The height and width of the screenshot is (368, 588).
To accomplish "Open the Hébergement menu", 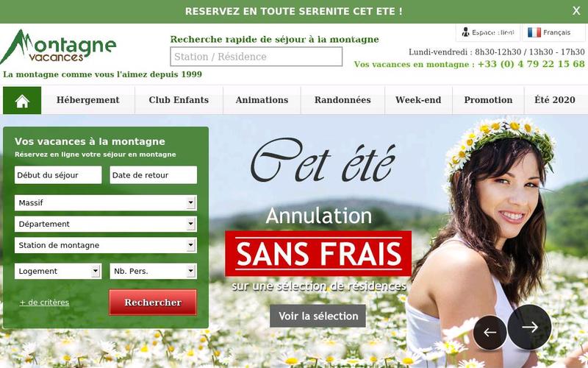I will point(87,100).
